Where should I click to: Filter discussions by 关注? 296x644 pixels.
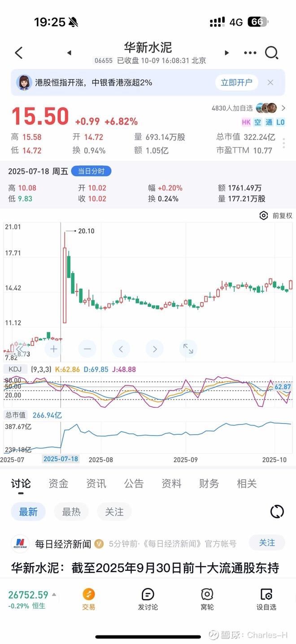[x=114, y=512]
